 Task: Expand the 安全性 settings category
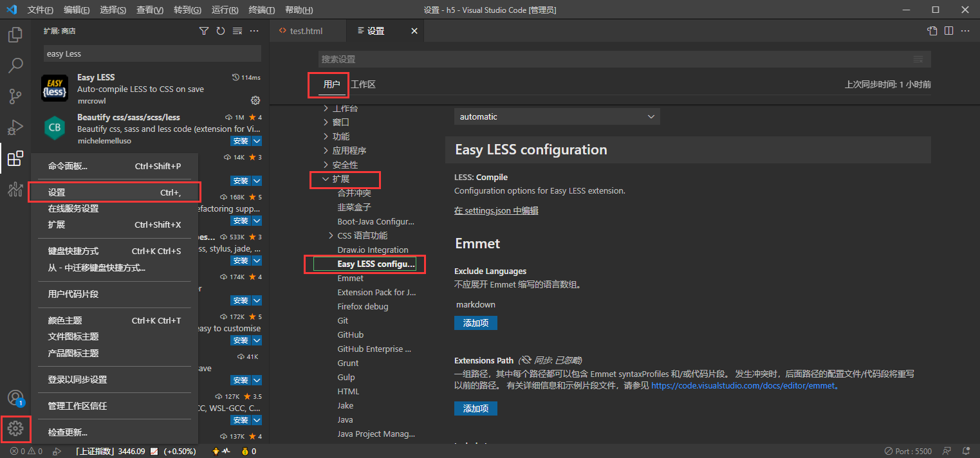(x=326, y=165)
